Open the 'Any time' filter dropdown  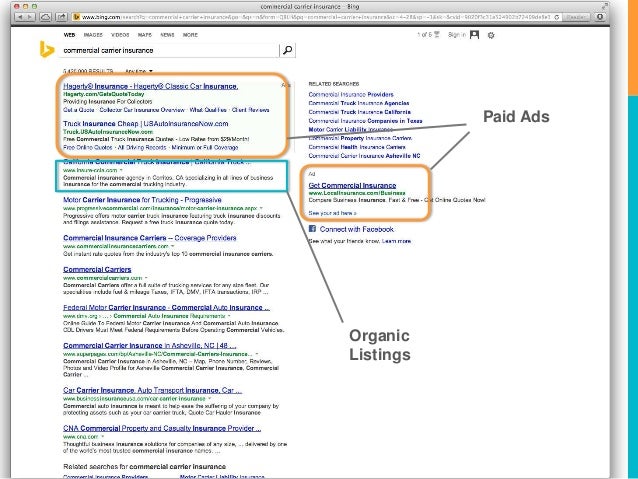pyautogui.click(x=138, y=71)
